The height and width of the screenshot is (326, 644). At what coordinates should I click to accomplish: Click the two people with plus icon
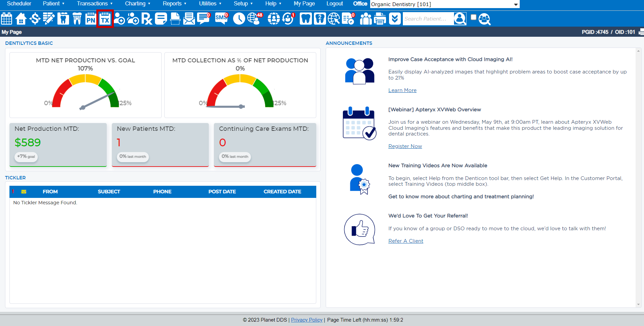pos(133,19)
